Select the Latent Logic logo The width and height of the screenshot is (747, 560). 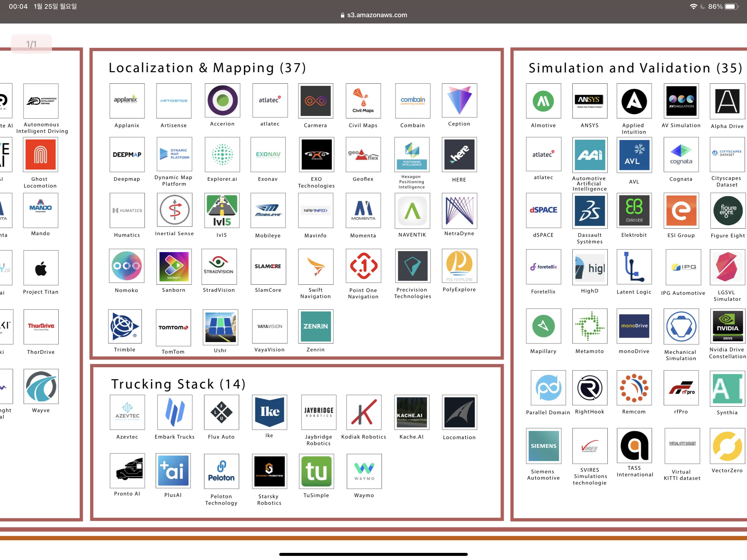pyautogui.click(x=634, y=267)
